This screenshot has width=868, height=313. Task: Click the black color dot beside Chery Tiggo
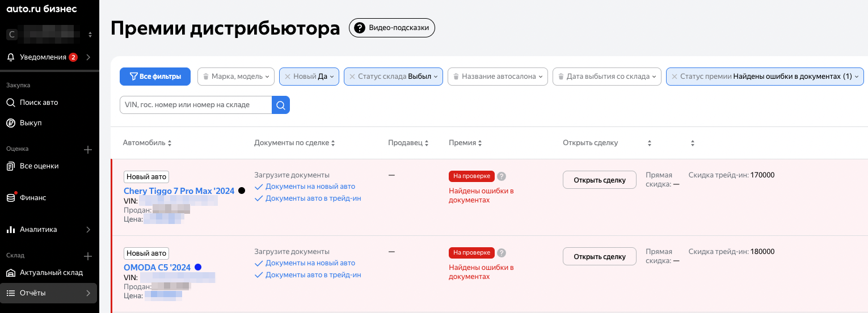(242, 191)
